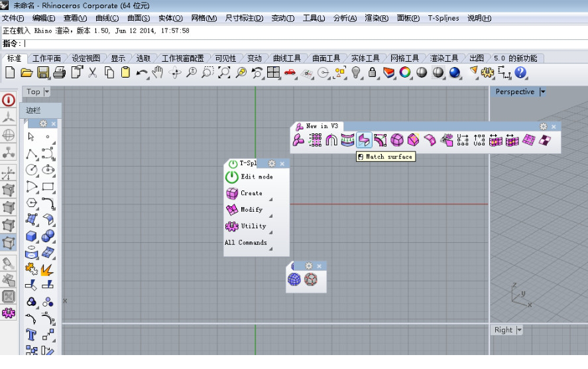Open the Perspective viewport dropdown arrow
Image resolution: width=588 pixels, height=369 pixels.
point(543,92)
